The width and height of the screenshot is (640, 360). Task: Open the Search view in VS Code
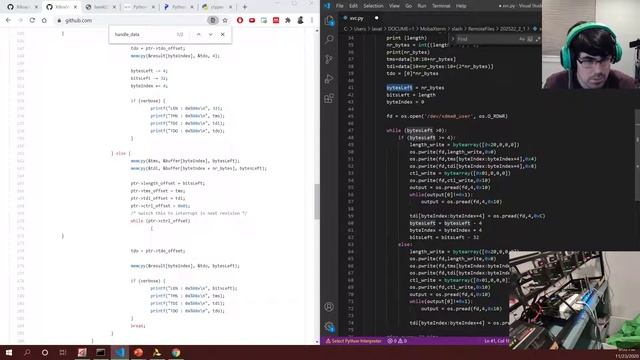coord(329,39)
